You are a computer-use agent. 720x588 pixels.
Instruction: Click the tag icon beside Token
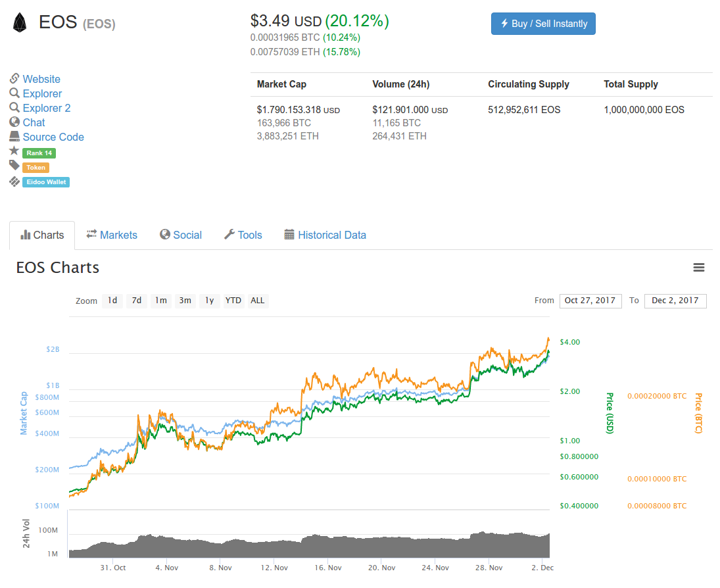tap(14, 165)
